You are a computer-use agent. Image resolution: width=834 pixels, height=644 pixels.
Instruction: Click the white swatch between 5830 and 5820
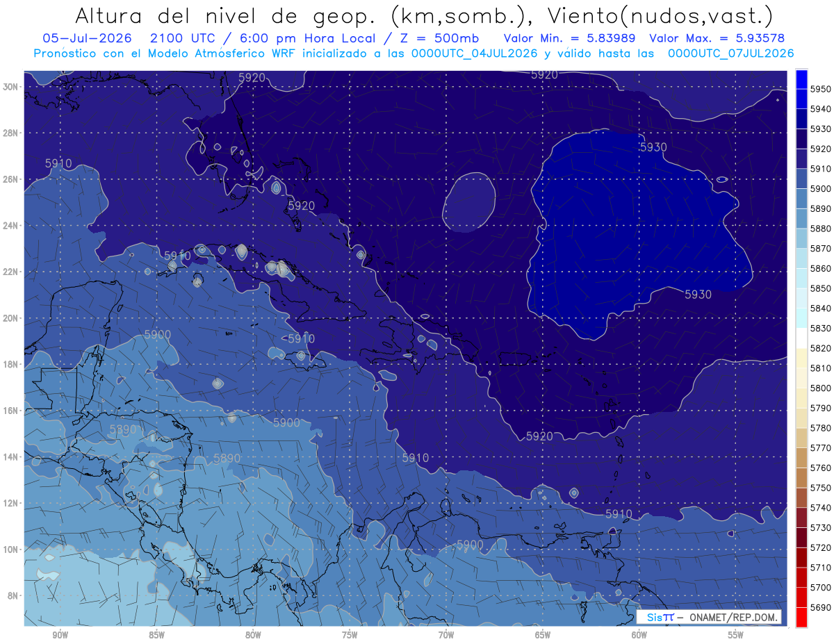(801, 338)
